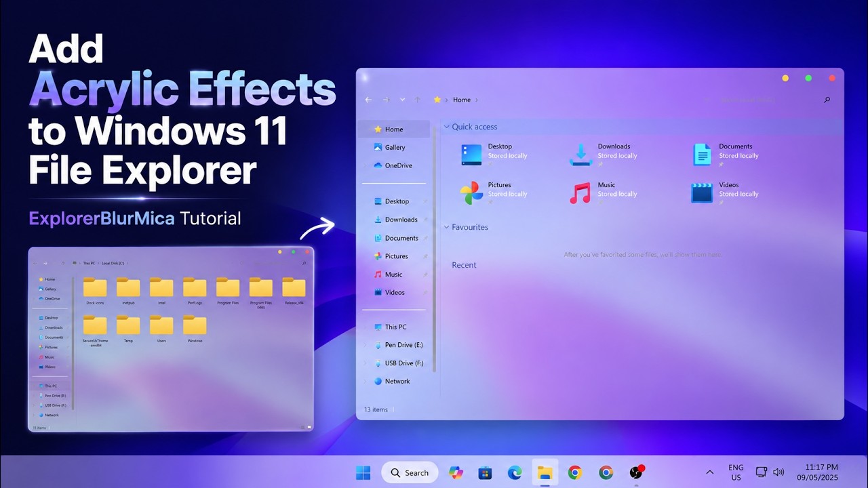Open the Windows folder in small Explorer
Viewport: 868px width, 488px height.
[x=195, y=329]
